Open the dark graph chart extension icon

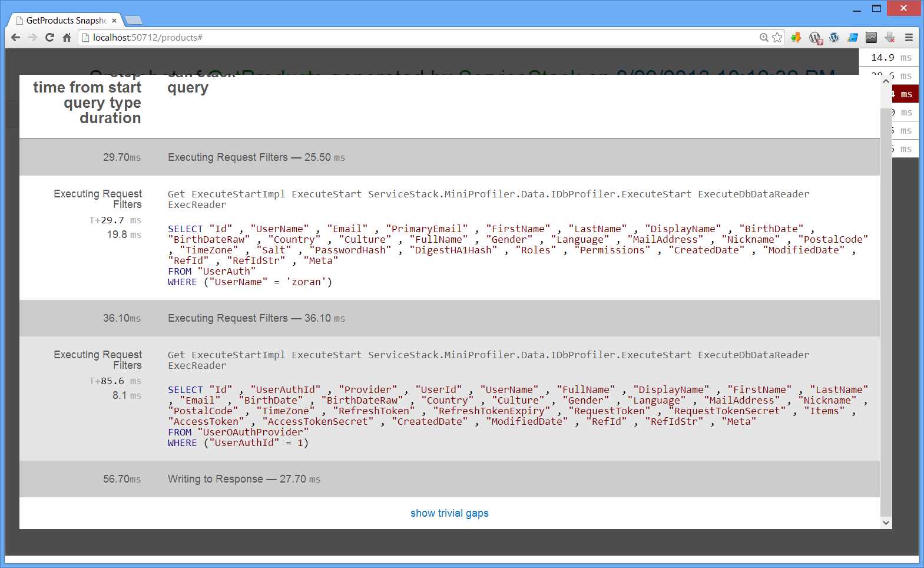click(x=872, y=37)
